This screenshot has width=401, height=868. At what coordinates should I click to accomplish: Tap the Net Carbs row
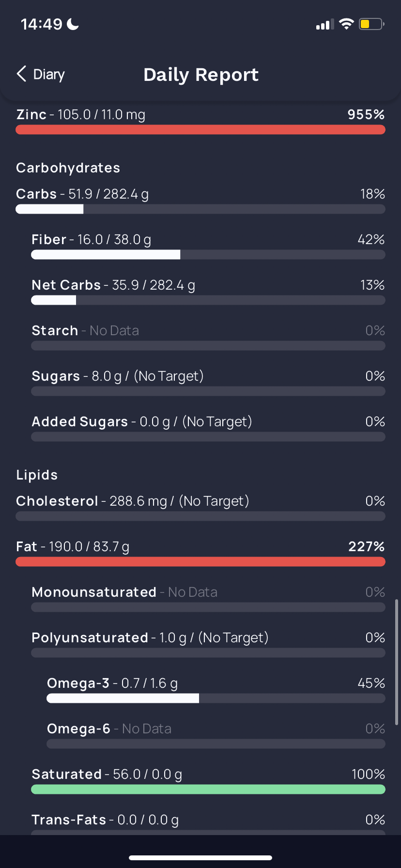pyautogui.click(x=208, y=291)
